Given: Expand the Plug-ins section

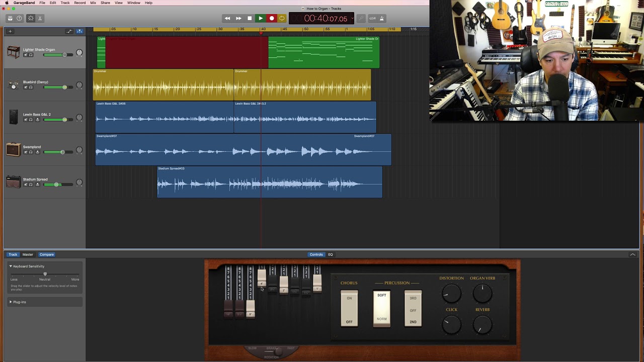Looking at the screenshot, I should [x=11, y=302].
